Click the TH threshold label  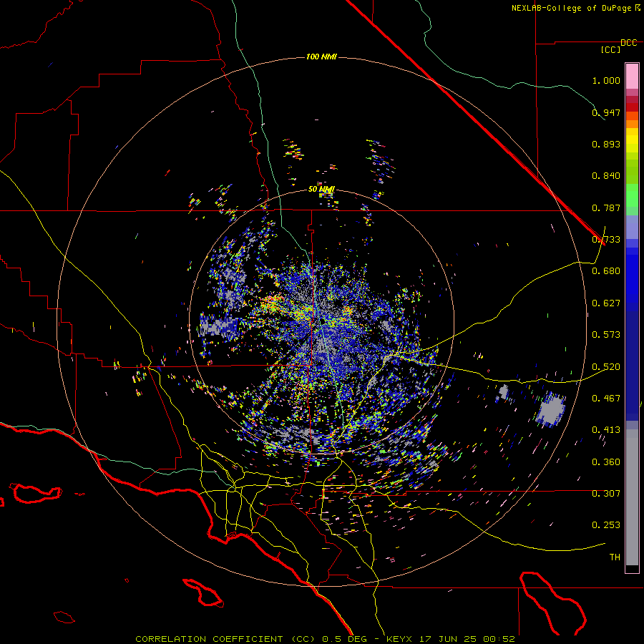pos(615,557)
